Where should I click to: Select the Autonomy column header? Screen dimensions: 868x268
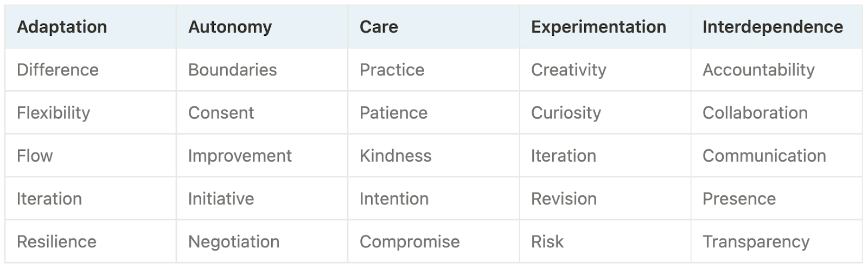click(262, 27)
